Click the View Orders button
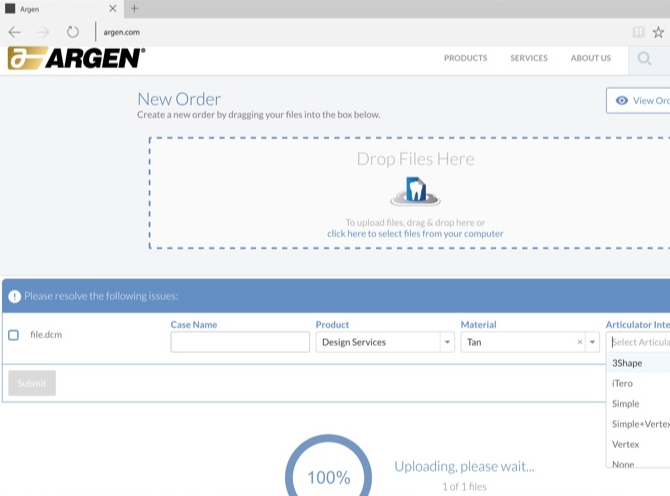The image size is (670, 496). [x=638, y=101]
